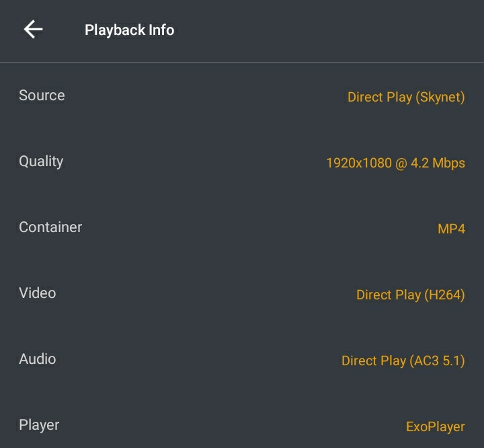Click Direct Play text in Source row
Screen dimensions: 484x448
click(x=379, y=97)
